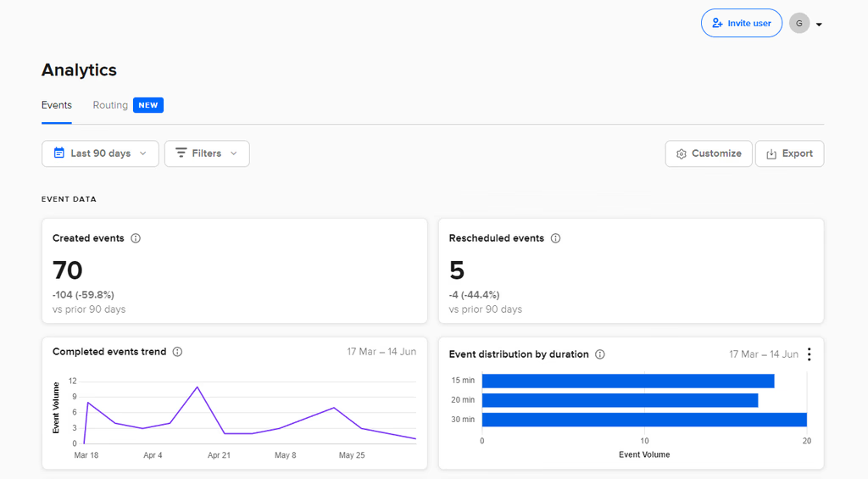Click the NEW badge beside Routing
This screenshot has width=868, height=479.
tap(148, 105)
